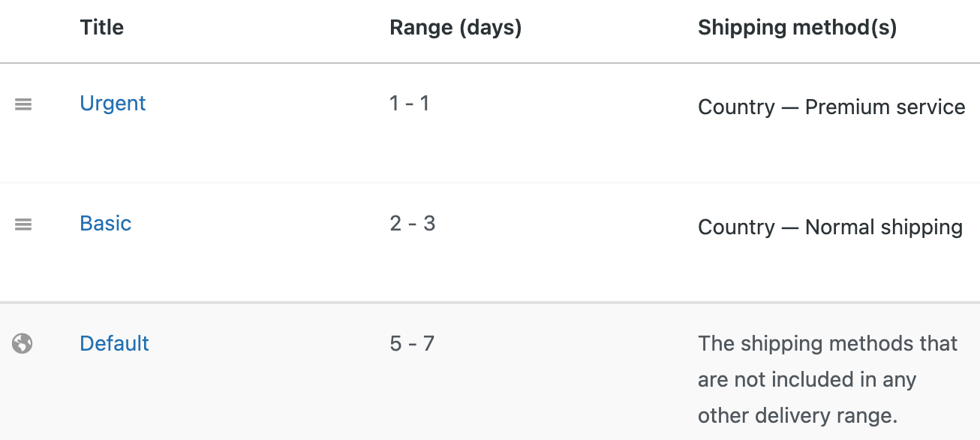Click the hamburger-style handle above the globe icon

coord(23,224)
